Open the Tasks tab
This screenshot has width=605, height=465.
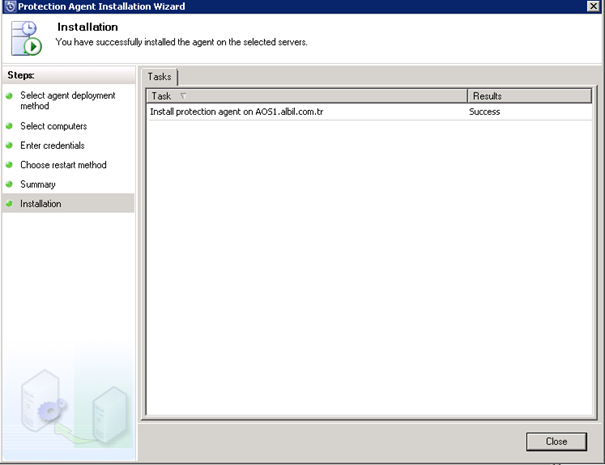pos(159,77)
